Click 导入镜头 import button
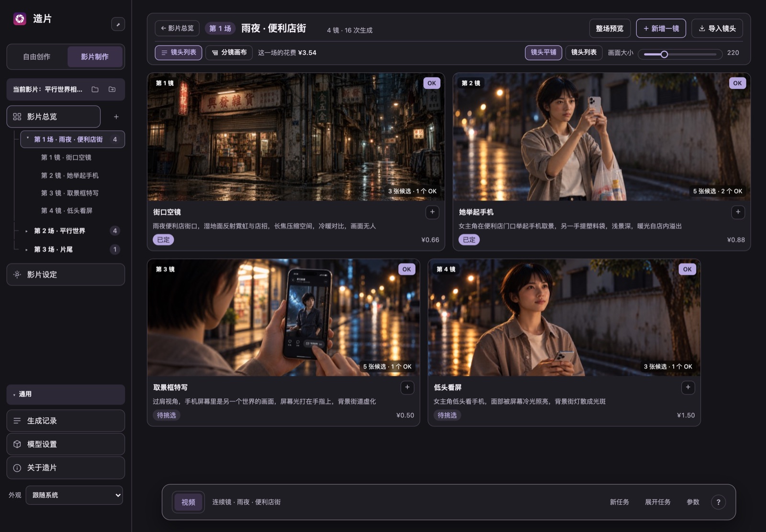 click(717, 28)
